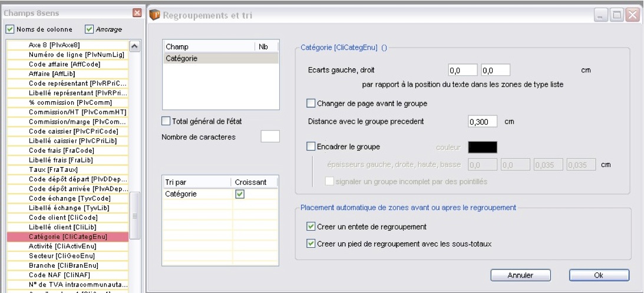Screen dimensions: 644x293
Task: Click Nombre de caracteres input box
Action: (x=270, y=136)
